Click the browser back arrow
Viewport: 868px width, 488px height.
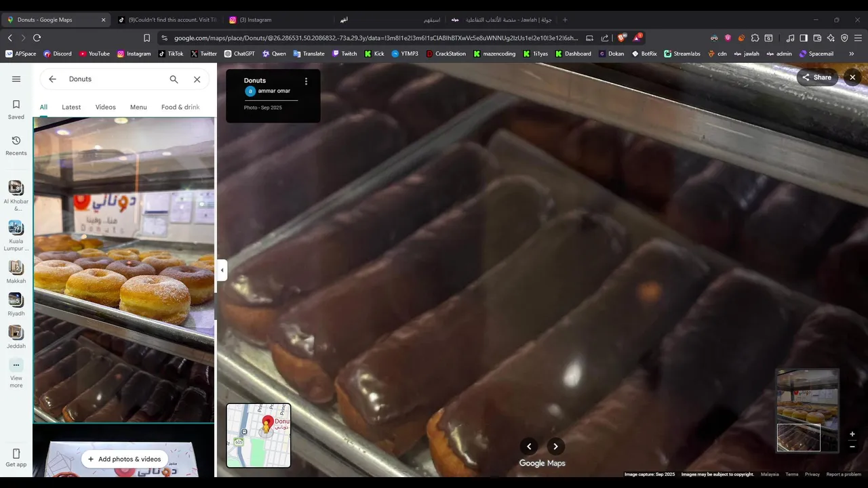(x=10, y=38)
